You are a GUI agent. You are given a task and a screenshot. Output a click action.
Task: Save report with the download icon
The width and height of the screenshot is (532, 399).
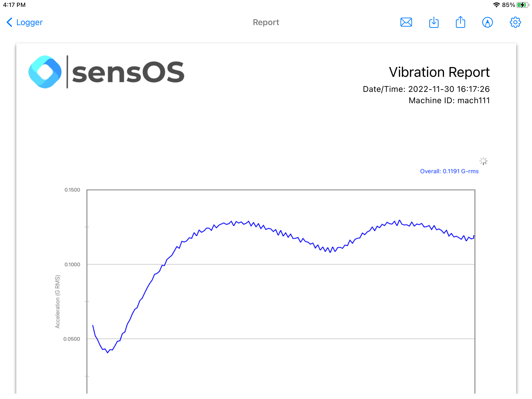[434, 22]
